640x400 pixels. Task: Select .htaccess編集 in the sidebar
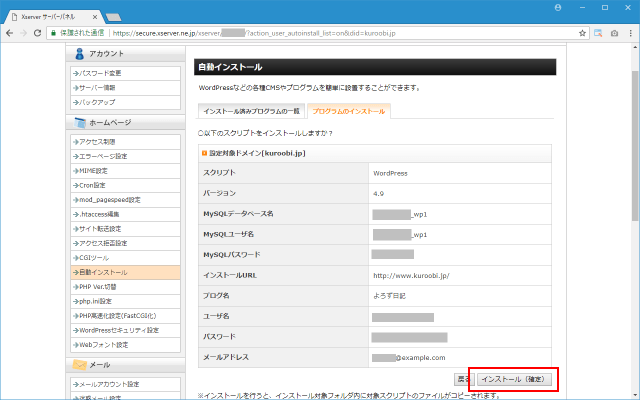tap(100, 214)
